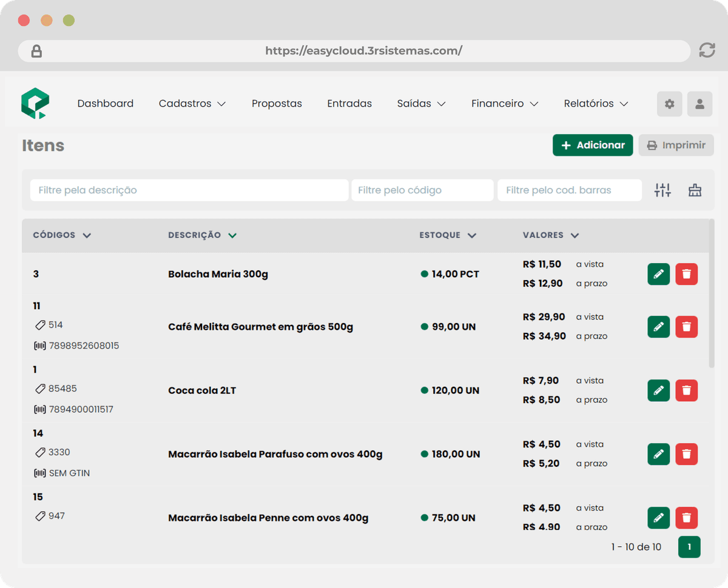
Task: Click Macarrão Isabela Parafuso com ovos 400g
Action: [275, 454]
